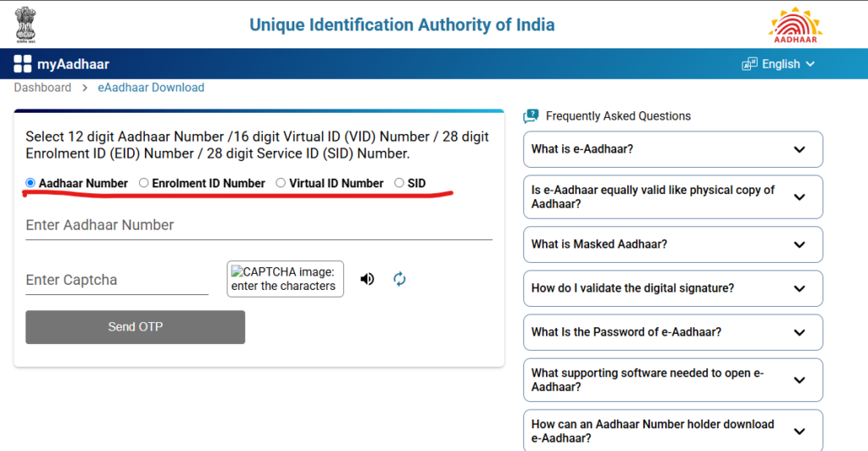Open the myAadhaar grid menu icon
The height and width of the screenshot is (451, 868).
pyautogui.click(x=23, y=64)
